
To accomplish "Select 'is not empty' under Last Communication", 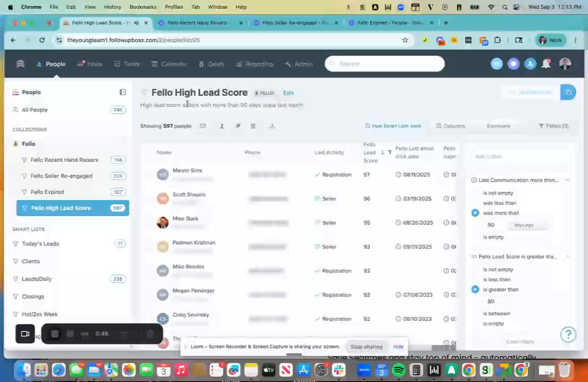I will pyautogui.click(x=498, y=193).
